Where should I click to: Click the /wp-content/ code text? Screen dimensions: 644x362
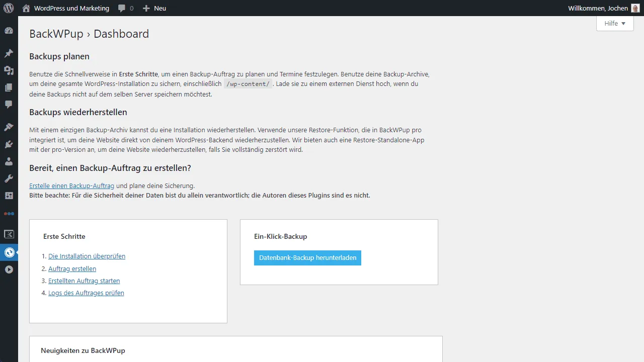click(x=248, y=84)
